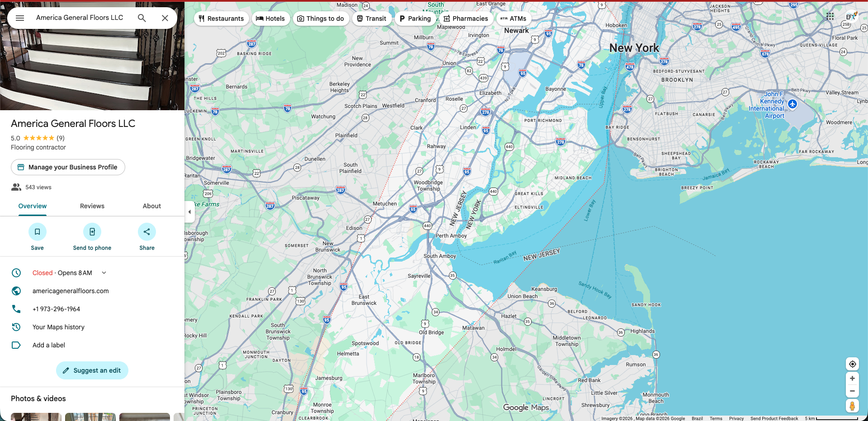This screenshot has width=868, height=421.
Task: Filter the map by Restaurants
Action: pyautogui.click(x=221, y=19)
